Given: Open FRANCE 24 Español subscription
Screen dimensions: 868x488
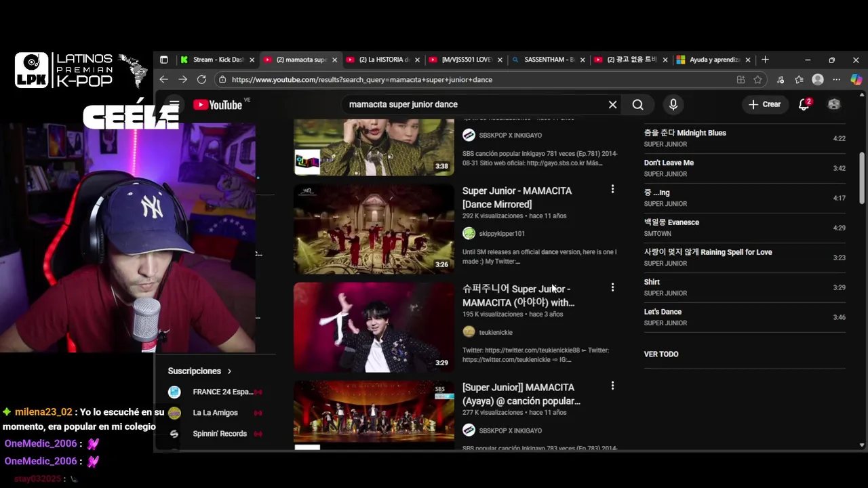Looking at the screenshot, I should (222, 392).
